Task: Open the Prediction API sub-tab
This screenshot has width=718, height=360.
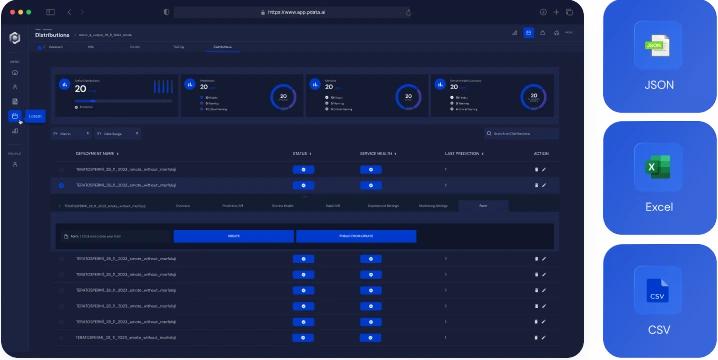Action: click(233, 206)
